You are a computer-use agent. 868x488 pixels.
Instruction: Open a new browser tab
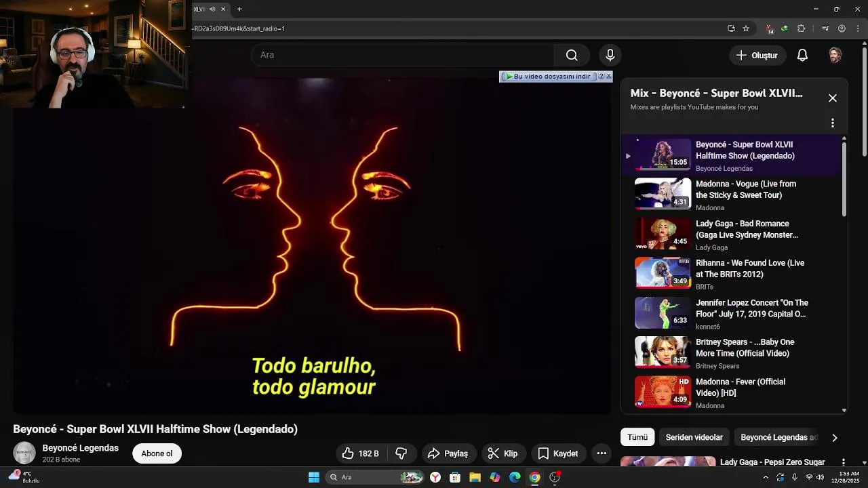239,9
